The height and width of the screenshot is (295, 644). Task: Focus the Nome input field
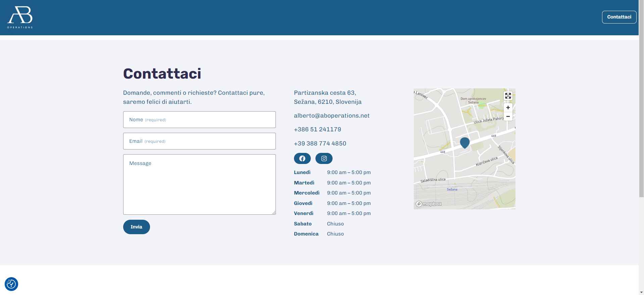(x=199, y=120)
